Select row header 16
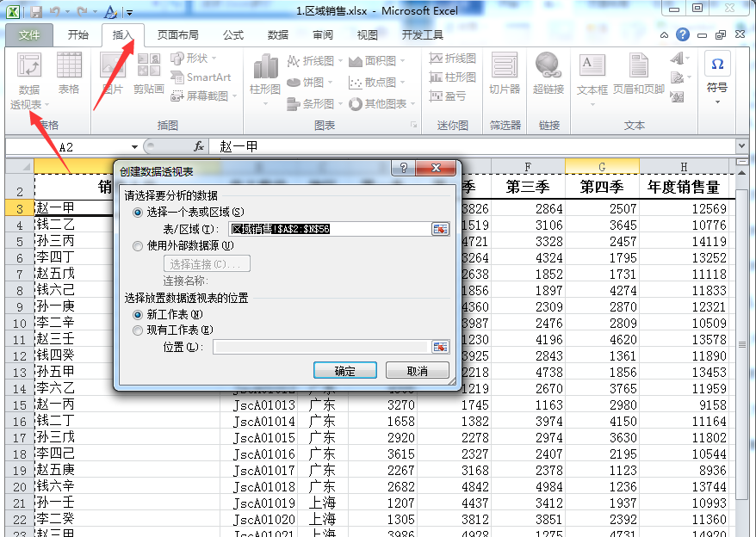This screenshot has width=756, height=537. coord(19,422)
